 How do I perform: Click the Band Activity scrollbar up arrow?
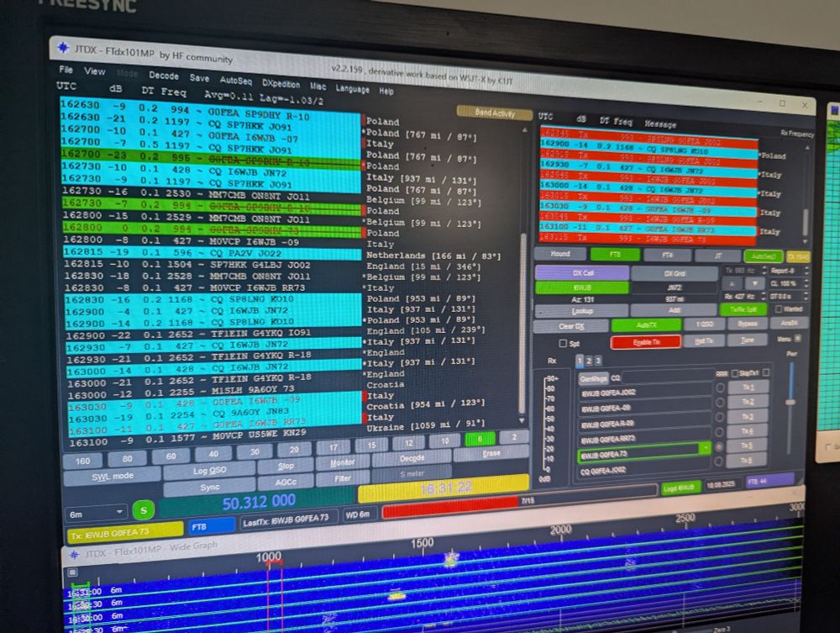pyautogui.click(x=524, y=130)
